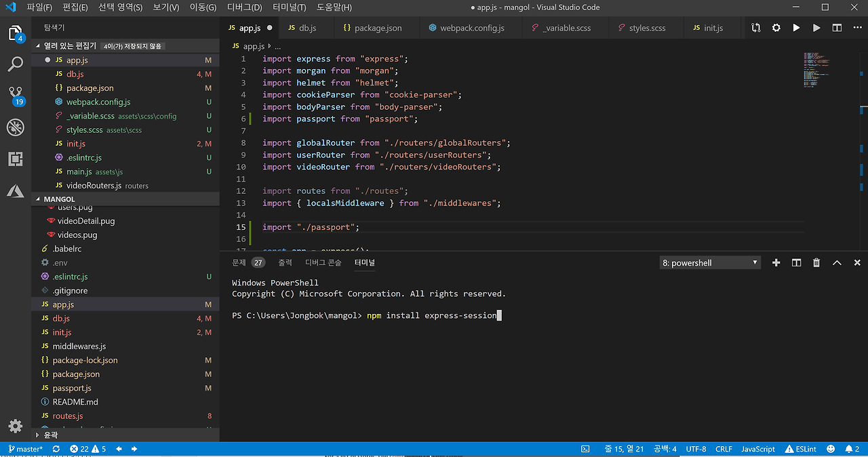Change UTF-8 file encoding
This screenshot has width=868, height=457.
click(696, 449)
